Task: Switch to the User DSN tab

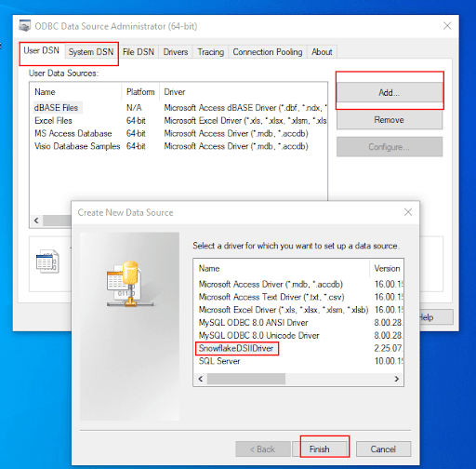Action: (x=41, y=50)
